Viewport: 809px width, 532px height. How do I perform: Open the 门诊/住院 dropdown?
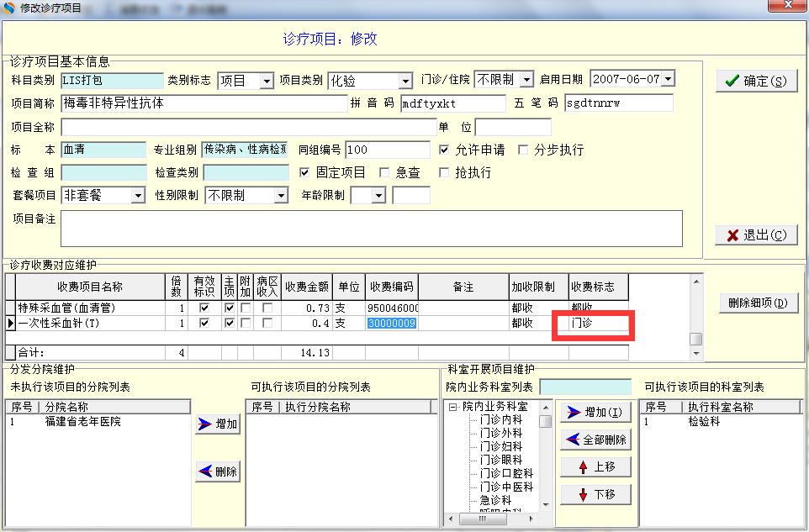[526, 79]
